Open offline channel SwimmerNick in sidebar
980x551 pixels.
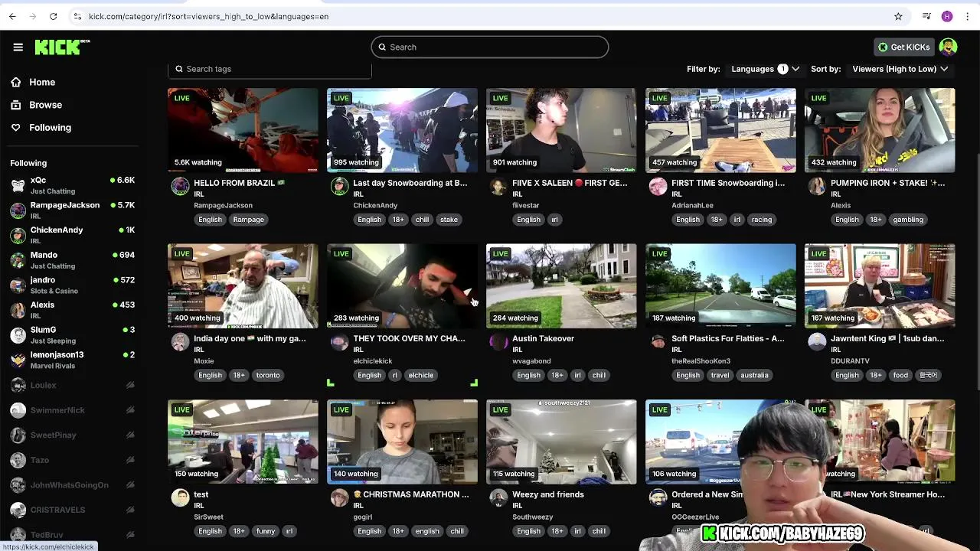73,410
